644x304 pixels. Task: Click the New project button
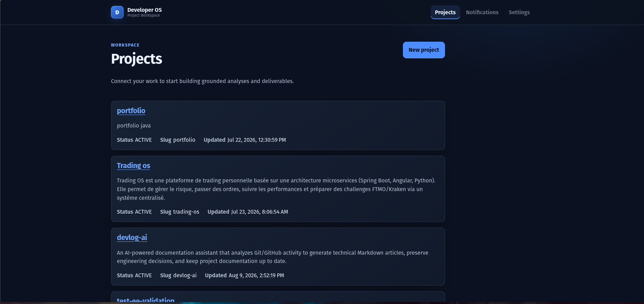[424, 50]
